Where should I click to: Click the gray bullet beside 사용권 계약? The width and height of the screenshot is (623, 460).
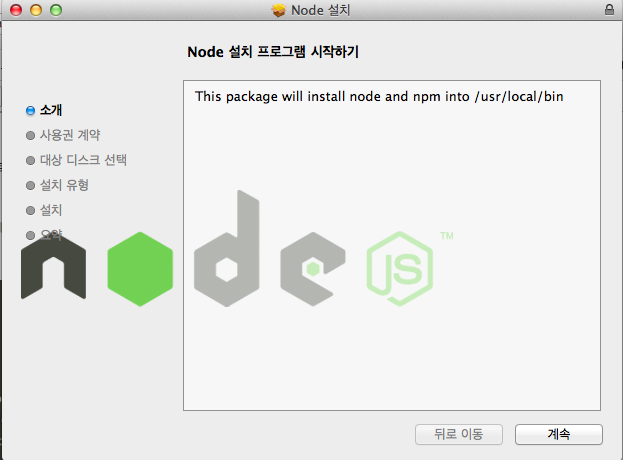click(30, 135)
